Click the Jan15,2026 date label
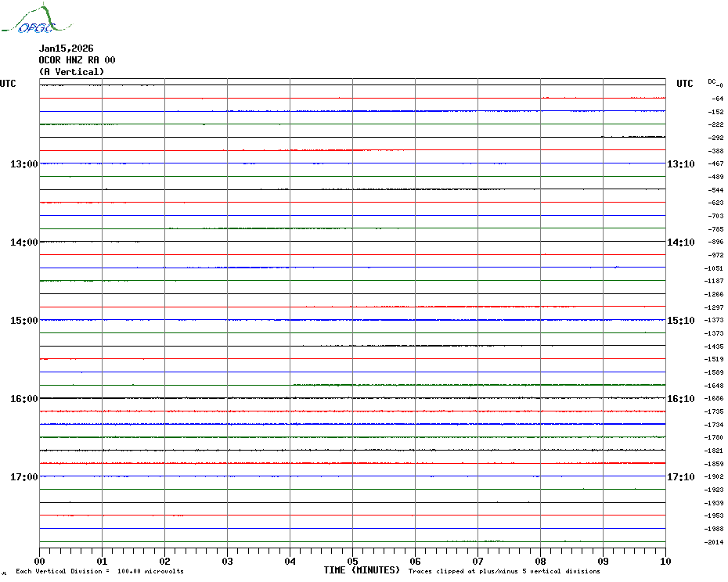The image size is (728, 582). click(67, 48)
